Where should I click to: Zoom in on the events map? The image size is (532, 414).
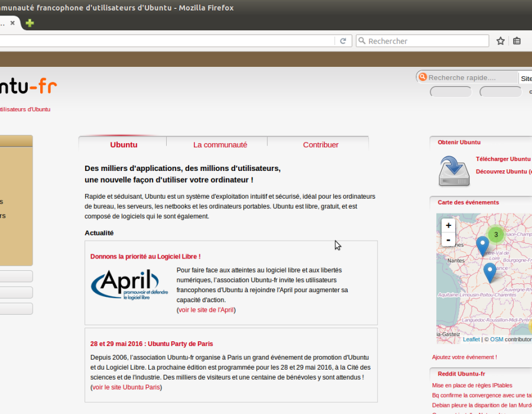[x=448, y=225]
